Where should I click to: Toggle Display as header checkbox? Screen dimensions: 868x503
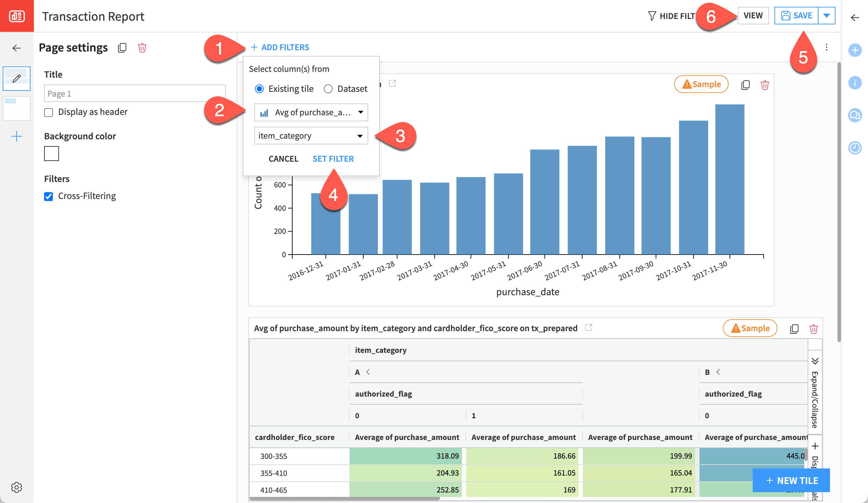pos(48,112)
